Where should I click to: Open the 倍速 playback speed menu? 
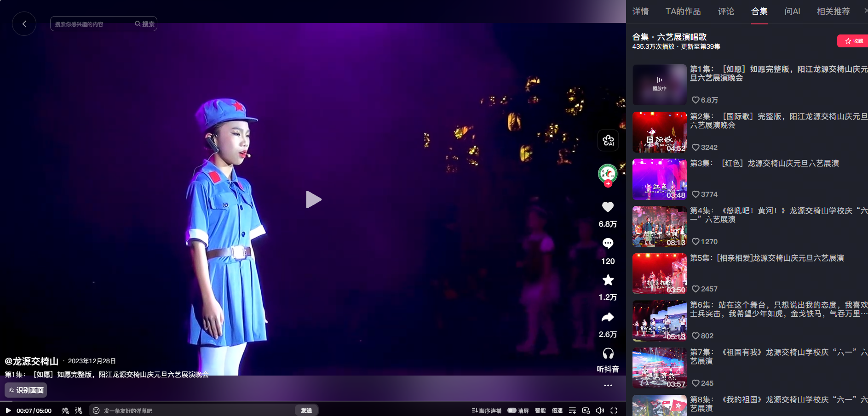coord(557,410)
